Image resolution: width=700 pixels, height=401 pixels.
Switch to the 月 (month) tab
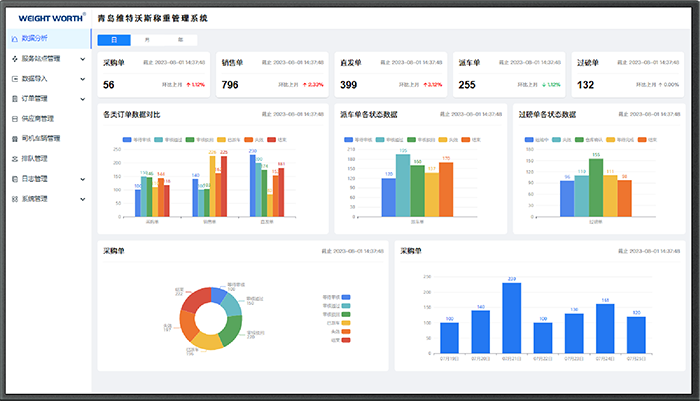(x=147, y=39)
